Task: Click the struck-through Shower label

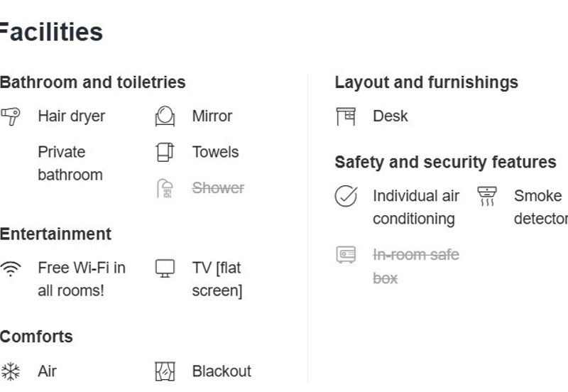Action: pyautogui.click(x=218, y=188)
